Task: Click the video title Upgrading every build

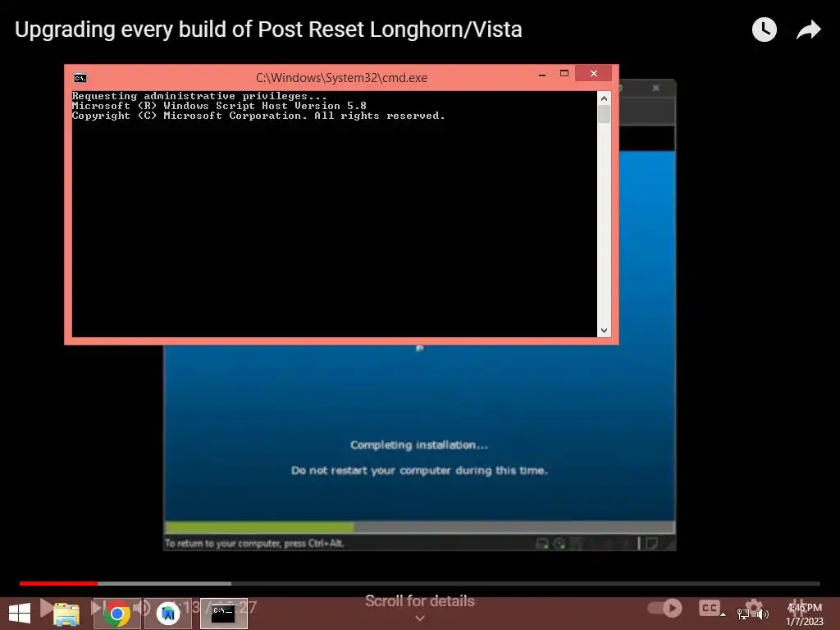Action: [268, 30]
